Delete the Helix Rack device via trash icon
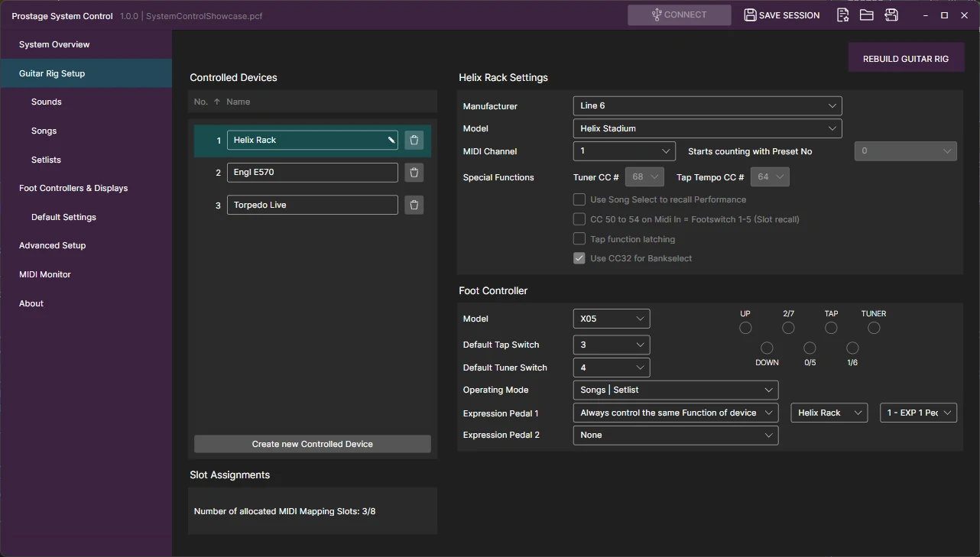The image size is (980, 557). coord(414,140)
